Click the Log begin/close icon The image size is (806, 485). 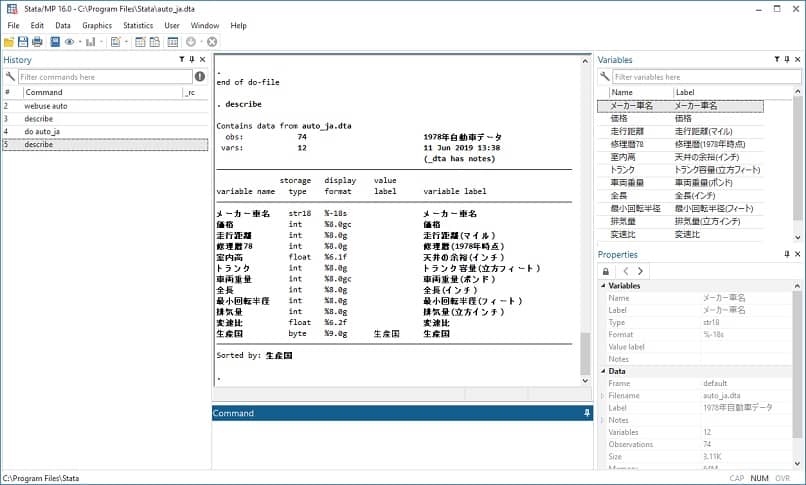click(x=55, y=42)
